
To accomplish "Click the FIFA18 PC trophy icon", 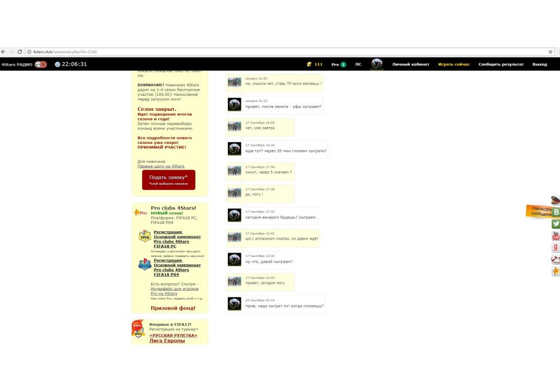I will (x=144, y=236).
